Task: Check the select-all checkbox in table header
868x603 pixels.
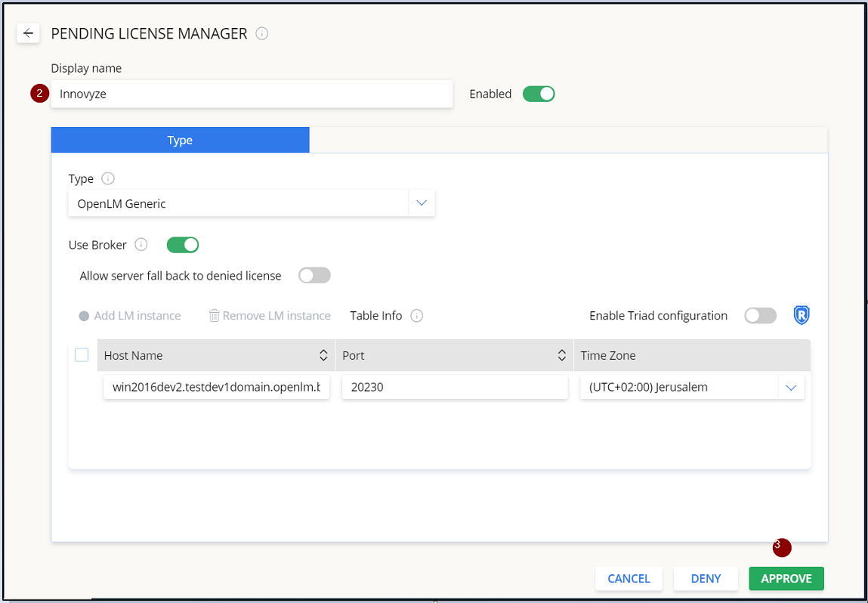Action: 82,355
